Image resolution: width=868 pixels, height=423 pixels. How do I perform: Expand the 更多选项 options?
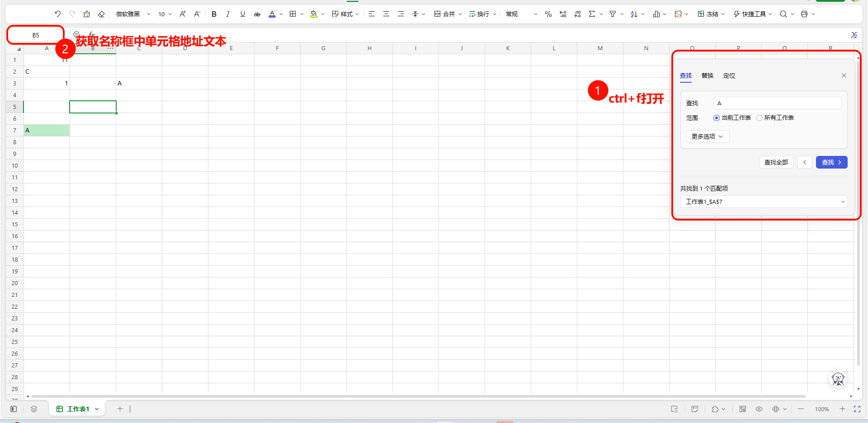tap(708, 136)
